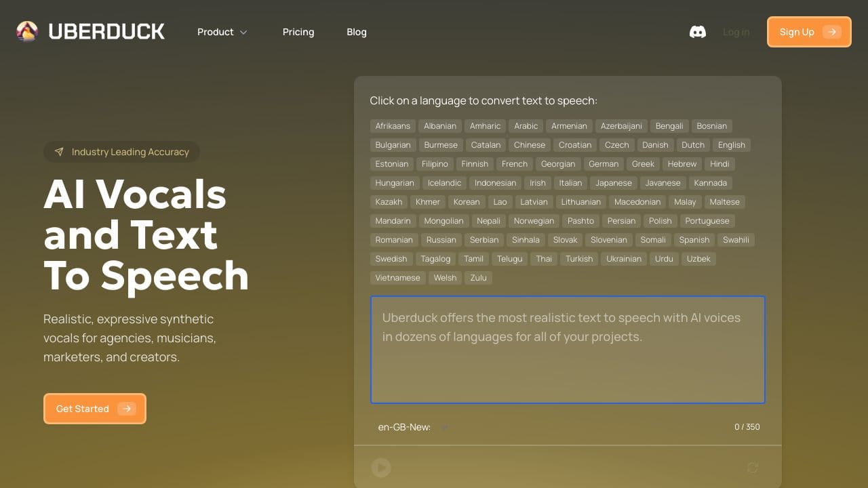Click the Log in link
The width and height of the screenshot is (868, 488).
tap(736, 32)
